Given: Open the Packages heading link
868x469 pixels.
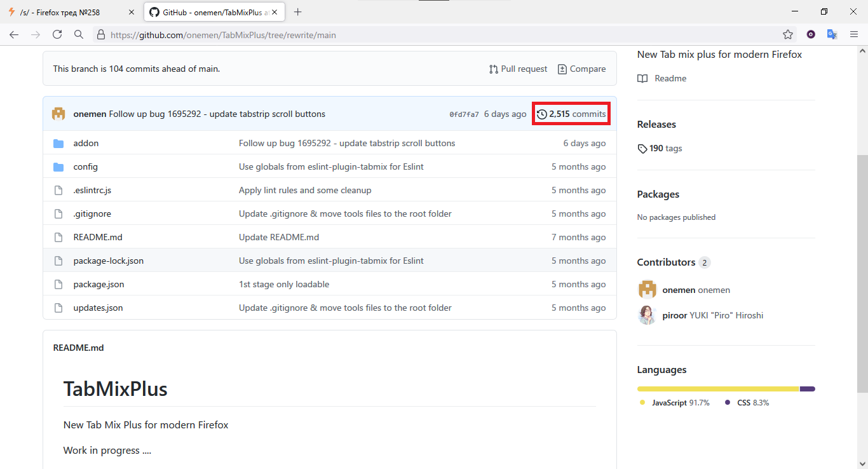Looking at the screenshot, I should (658, 194).
